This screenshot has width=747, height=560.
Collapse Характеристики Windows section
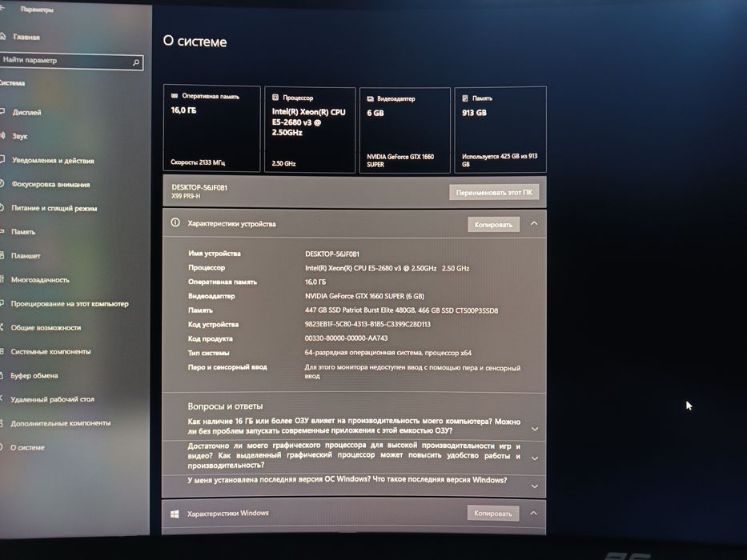(533, 513)
